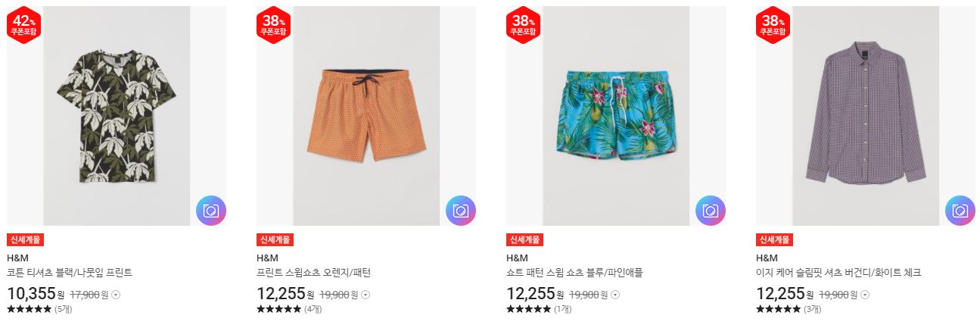Screen dimensions: 980x328
Task: Click 38% badge on burgundy check shirt
Action: [773, 26]
